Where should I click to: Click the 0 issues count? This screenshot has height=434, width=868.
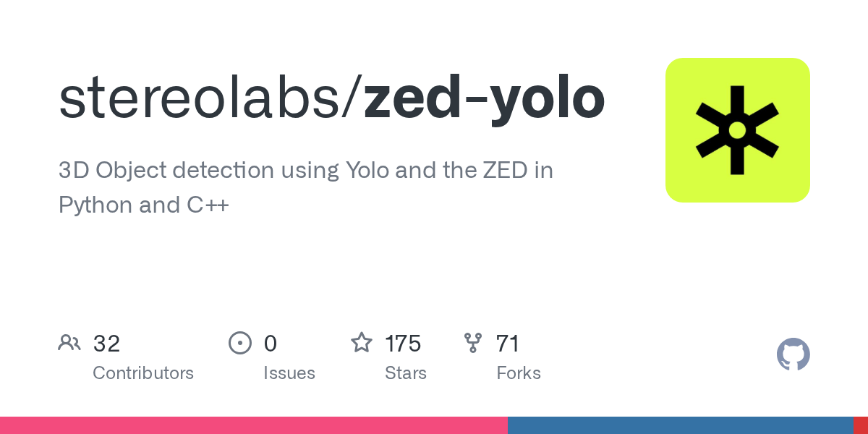(270, 344)
